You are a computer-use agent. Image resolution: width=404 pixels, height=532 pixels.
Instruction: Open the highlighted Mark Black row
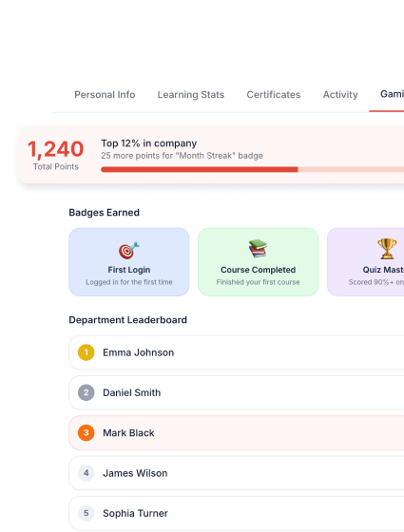tap(237, 432)
